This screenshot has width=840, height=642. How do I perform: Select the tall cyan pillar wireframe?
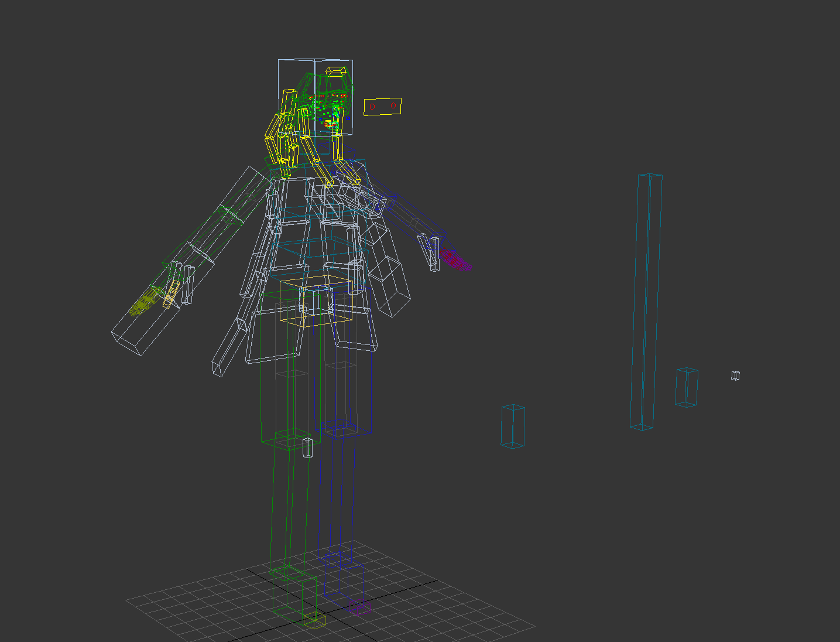click(646, 302)
